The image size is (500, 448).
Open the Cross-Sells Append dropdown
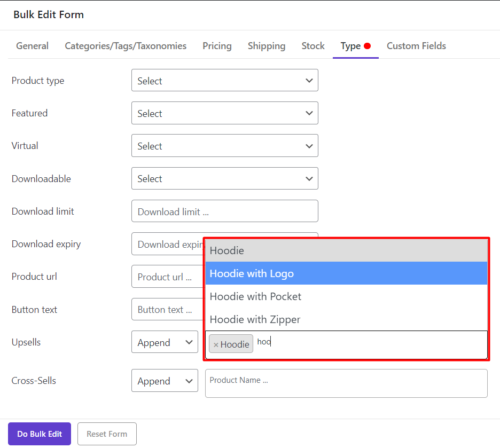[165, 381]
